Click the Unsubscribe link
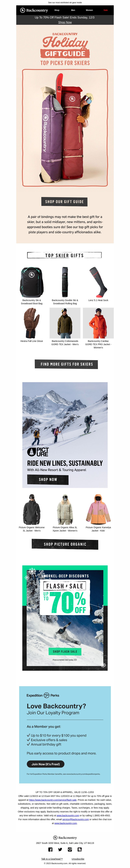130x868 pixels. point(78,859)
